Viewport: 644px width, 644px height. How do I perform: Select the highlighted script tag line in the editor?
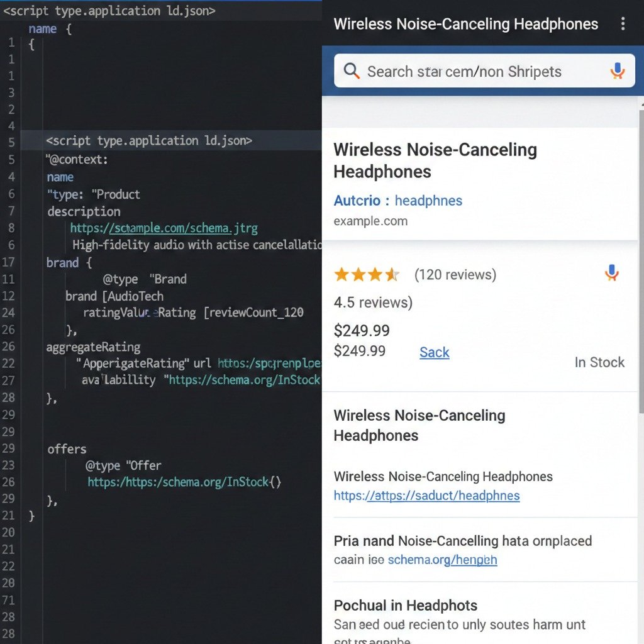click(149, 140)
